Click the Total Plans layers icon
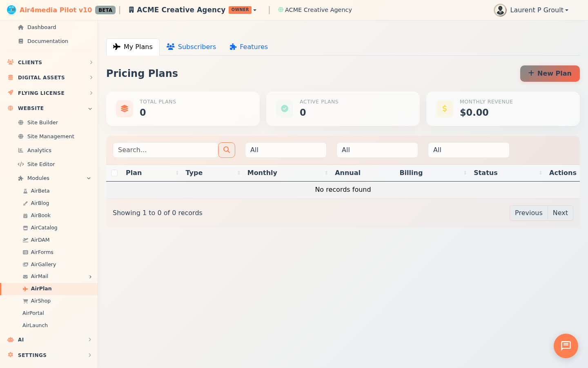 (x=125, y=109)
